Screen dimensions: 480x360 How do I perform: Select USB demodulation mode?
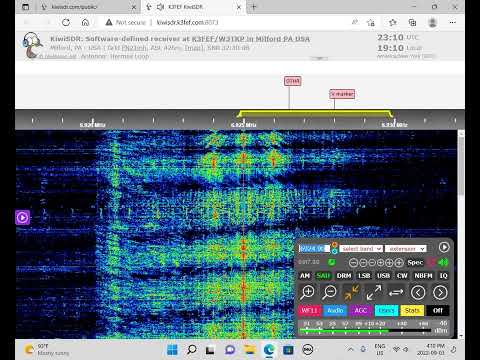[x=383, y=276]
